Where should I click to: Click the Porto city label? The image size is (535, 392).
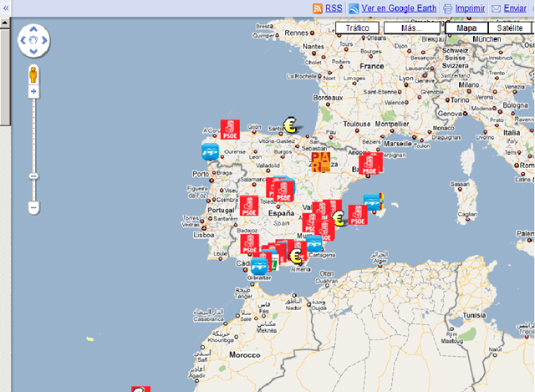[x=201, y=175]
